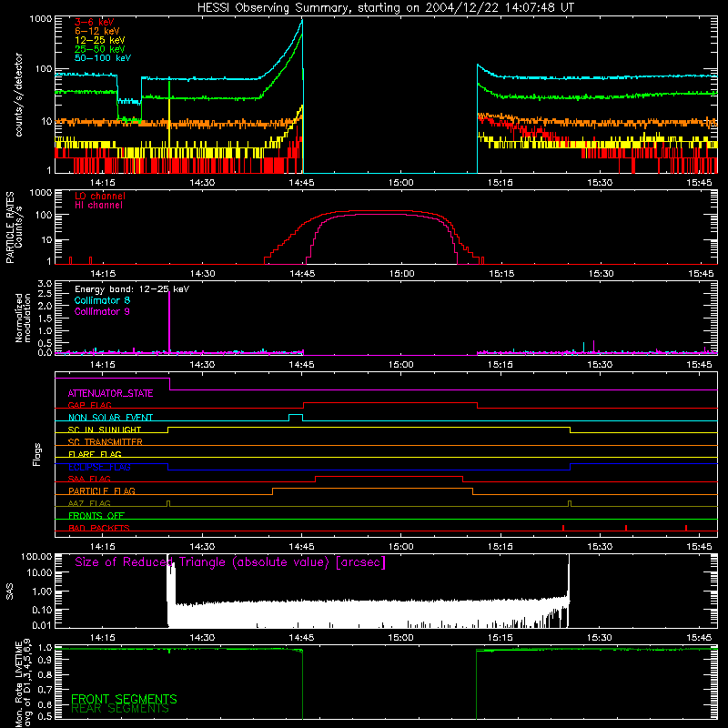The image size is (728, 728).
Task: Click the Flags axis label
Action: tap(36, 455)
